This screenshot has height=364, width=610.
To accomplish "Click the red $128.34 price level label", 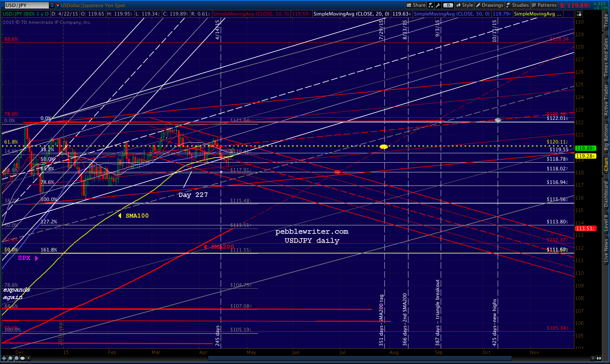I will click(x=559, y=39).
